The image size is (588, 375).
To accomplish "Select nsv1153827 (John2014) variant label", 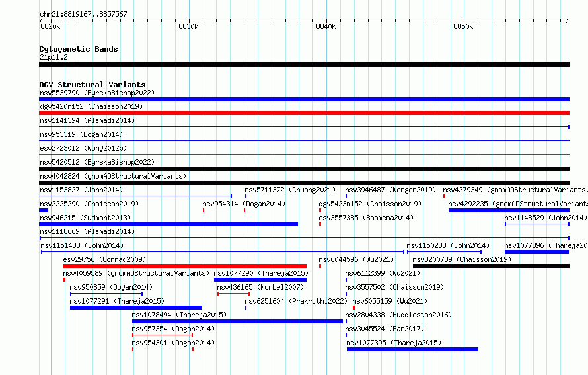I will [x=81, y=190].
